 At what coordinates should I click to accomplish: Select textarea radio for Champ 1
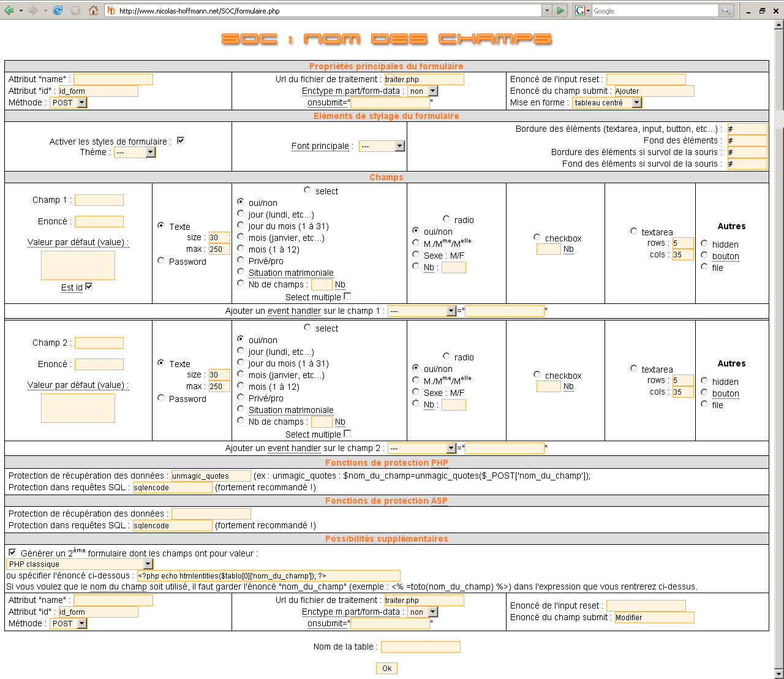[x=634, y=231]
